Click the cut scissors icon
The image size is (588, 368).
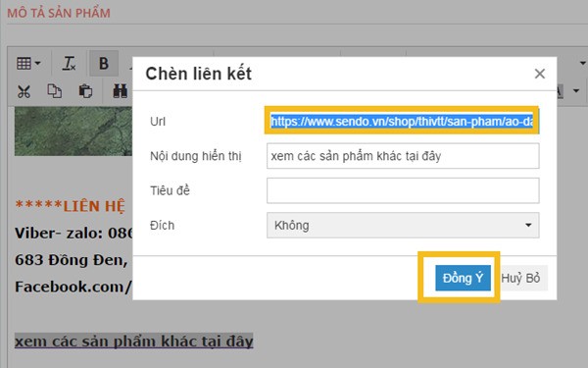(24, 91)
